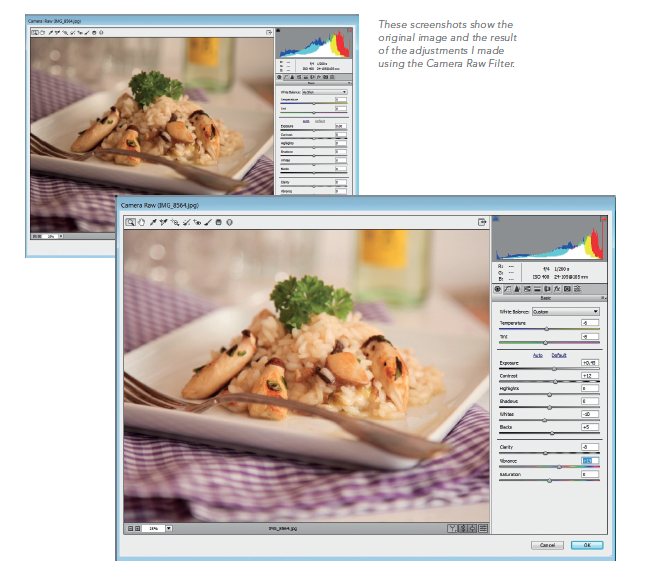Screen dimensions: 658x577
Task: Click the Vibrance value field in the front panel
Action: (x=589, y=460)
